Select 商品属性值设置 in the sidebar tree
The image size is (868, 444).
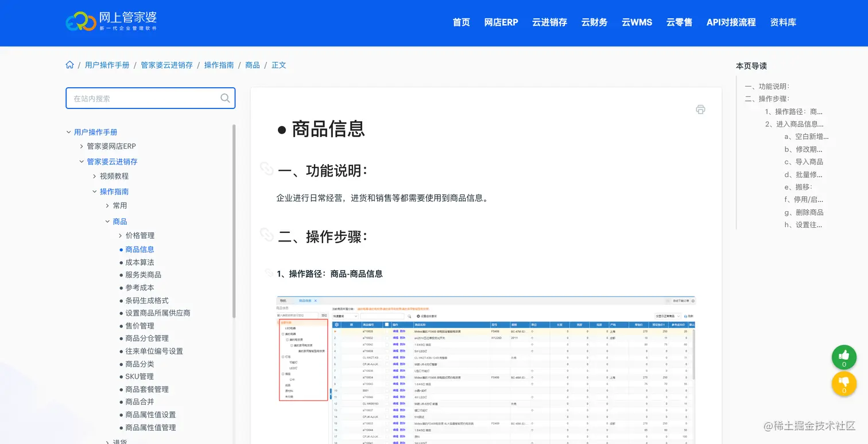pos(150,415)
